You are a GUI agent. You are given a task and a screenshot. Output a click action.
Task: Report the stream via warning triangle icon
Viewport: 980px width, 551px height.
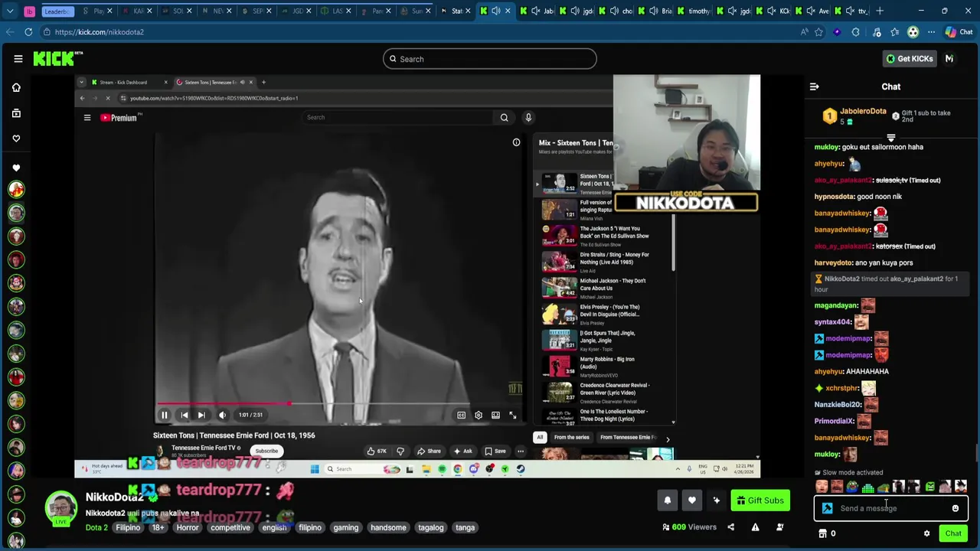point(755,527)
